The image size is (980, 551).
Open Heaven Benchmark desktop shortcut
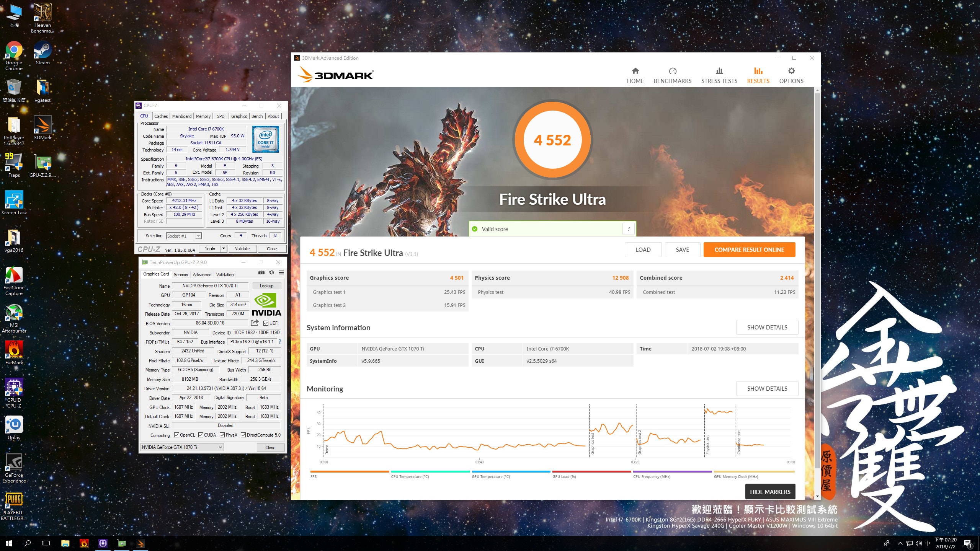42,18
